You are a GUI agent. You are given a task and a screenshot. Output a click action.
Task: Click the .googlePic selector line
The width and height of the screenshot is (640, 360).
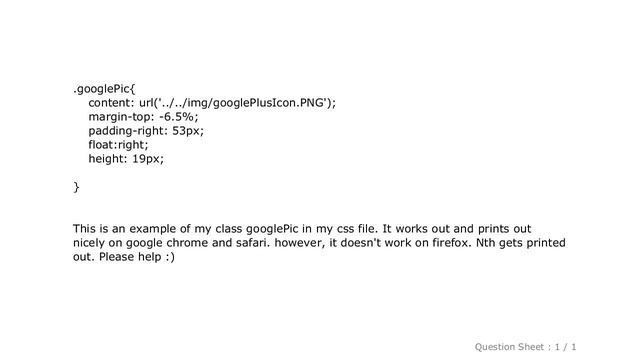pos(104,89)
